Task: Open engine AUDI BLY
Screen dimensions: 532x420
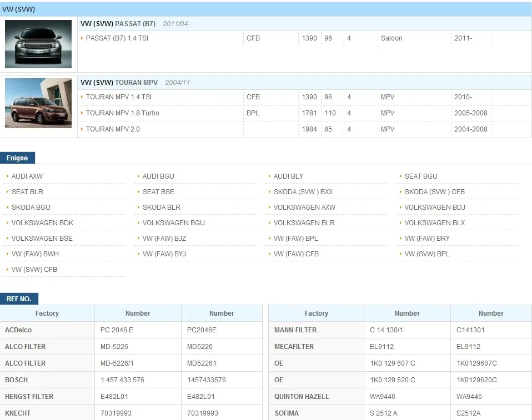Action: pos(288,176)
